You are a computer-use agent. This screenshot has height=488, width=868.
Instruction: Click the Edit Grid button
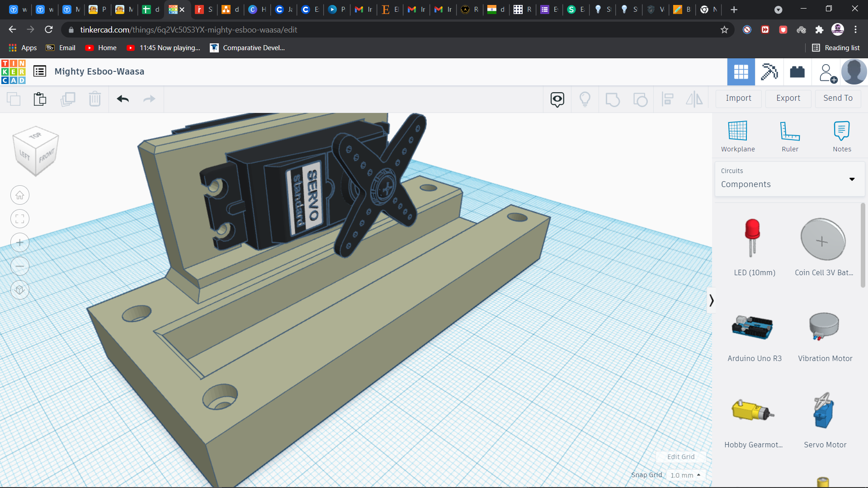point(680,457)
